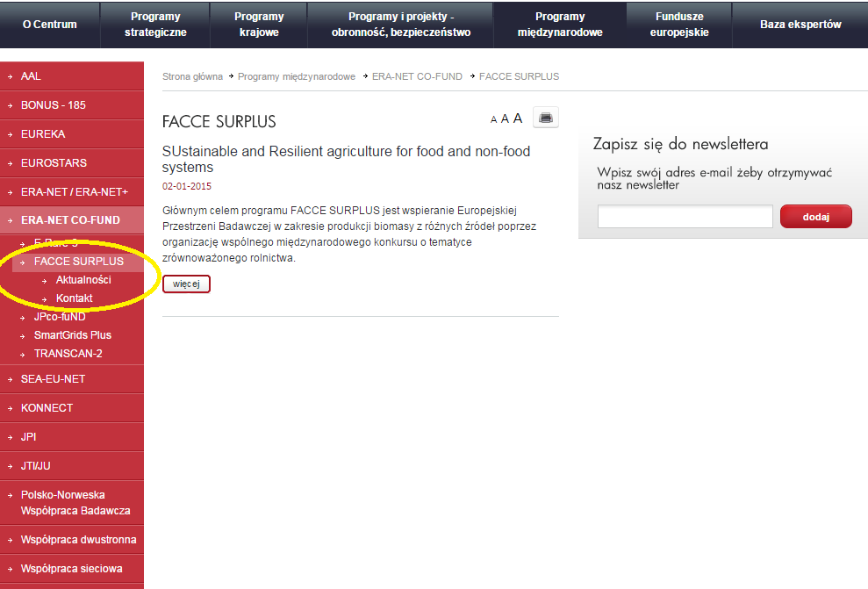This screenshot has width=868, height=589.
Task: Click the dodaj newsletter button
Action: (815, 217)
